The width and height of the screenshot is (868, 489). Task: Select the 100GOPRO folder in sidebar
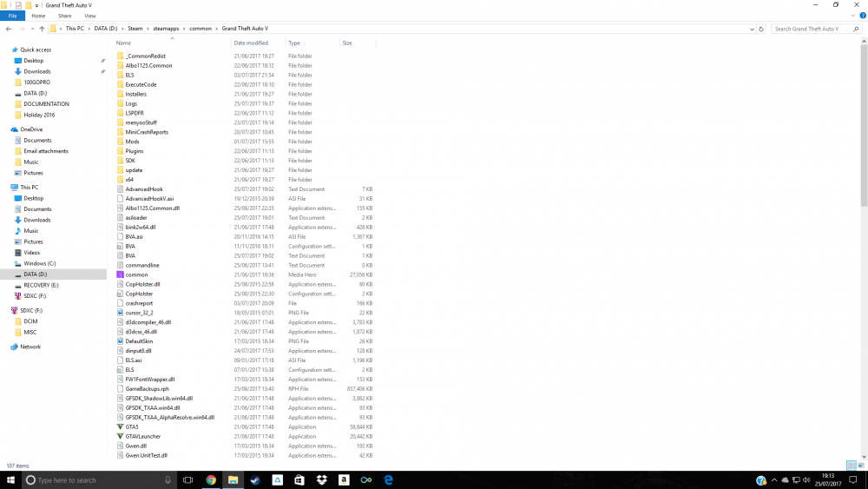36,82
